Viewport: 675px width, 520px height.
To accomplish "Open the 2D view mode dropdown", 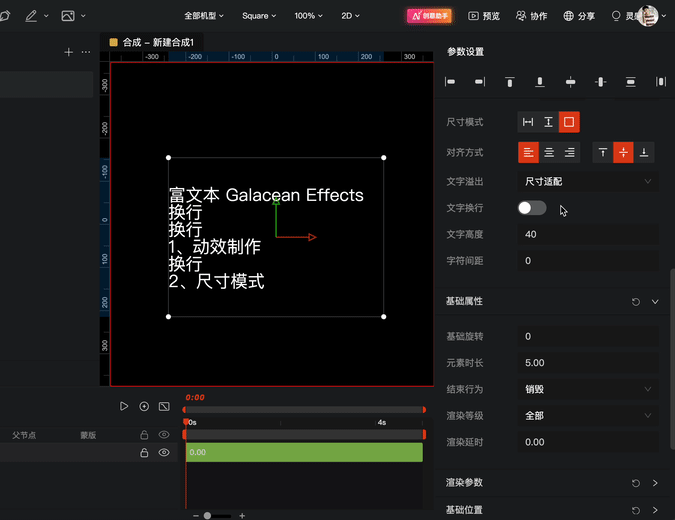I will click(x=350, y=16).
